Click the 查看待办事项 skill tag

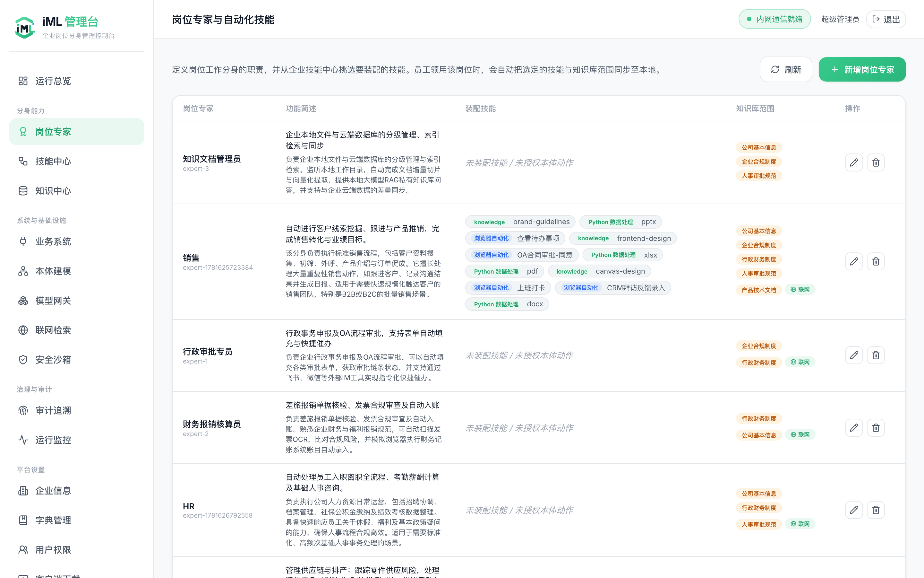click(x=515, y=239)
